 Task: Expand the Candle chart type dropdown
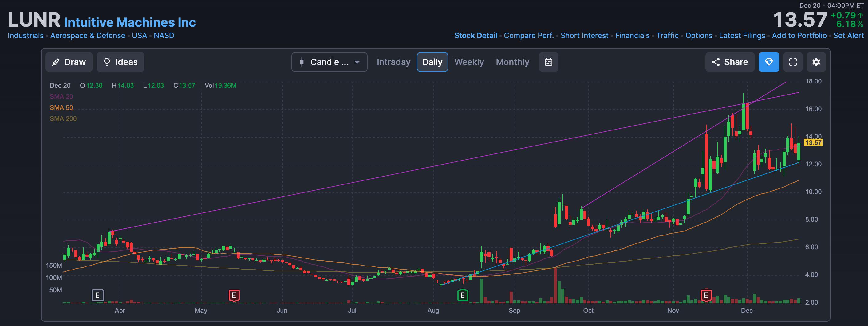click(329, 62)
